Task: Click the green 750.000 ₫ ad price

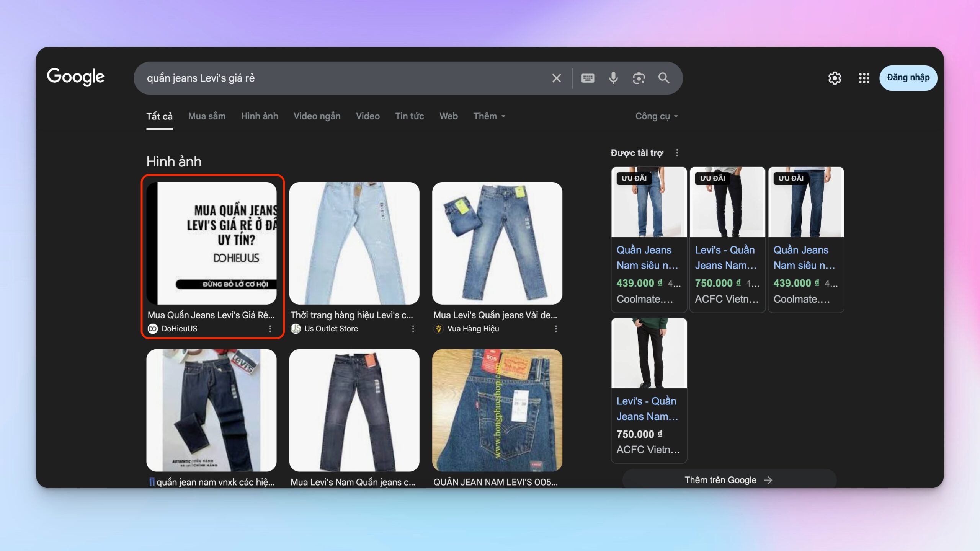Action: (718, 283)
